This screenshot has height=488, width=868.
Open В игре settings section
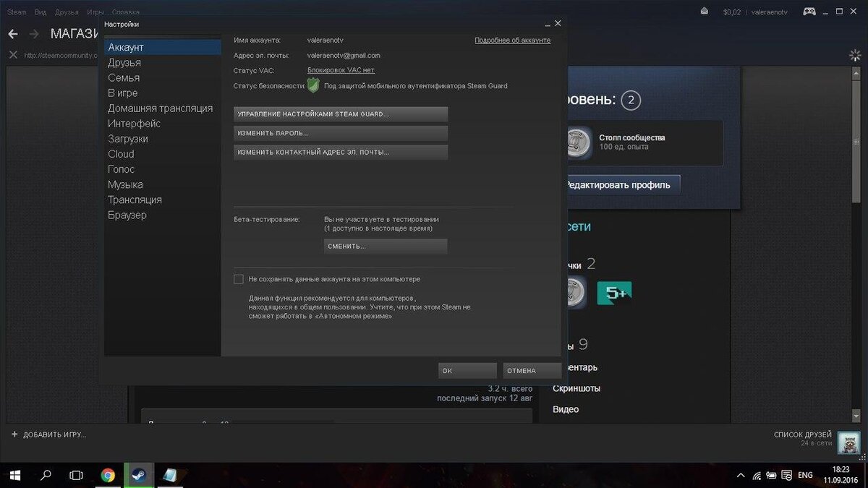point(163,93)
